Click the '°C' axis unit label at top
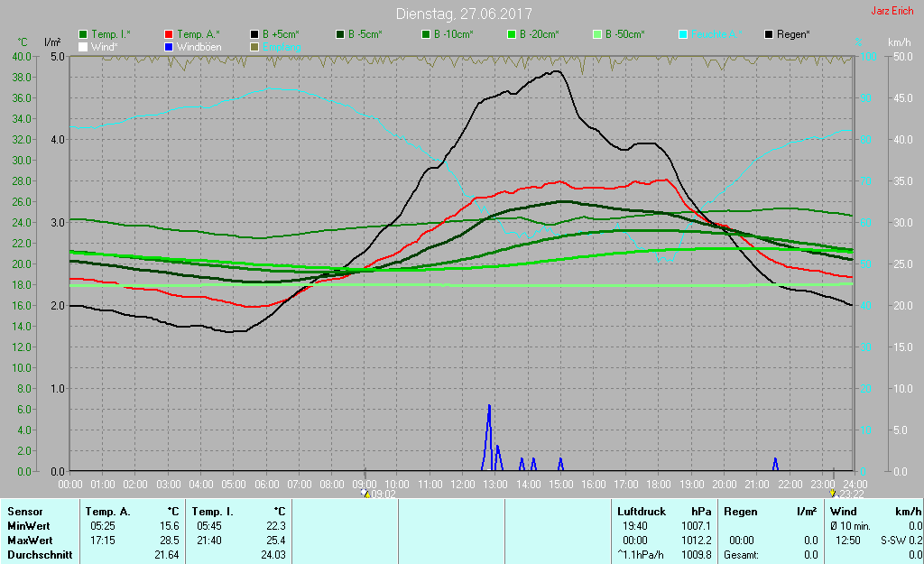Screen dimensions: 924x564 pyautogui.click(x=22, y=42)
